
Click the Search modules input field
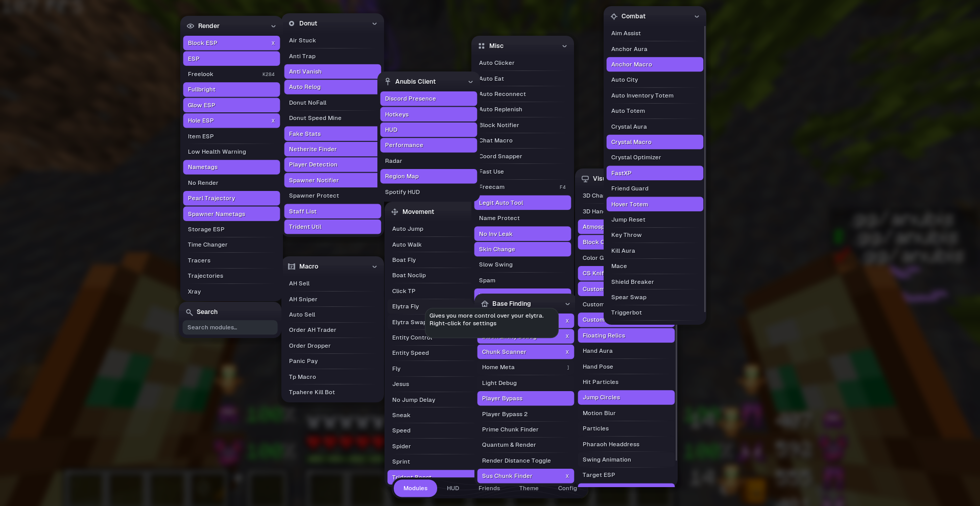coord(230,327)
